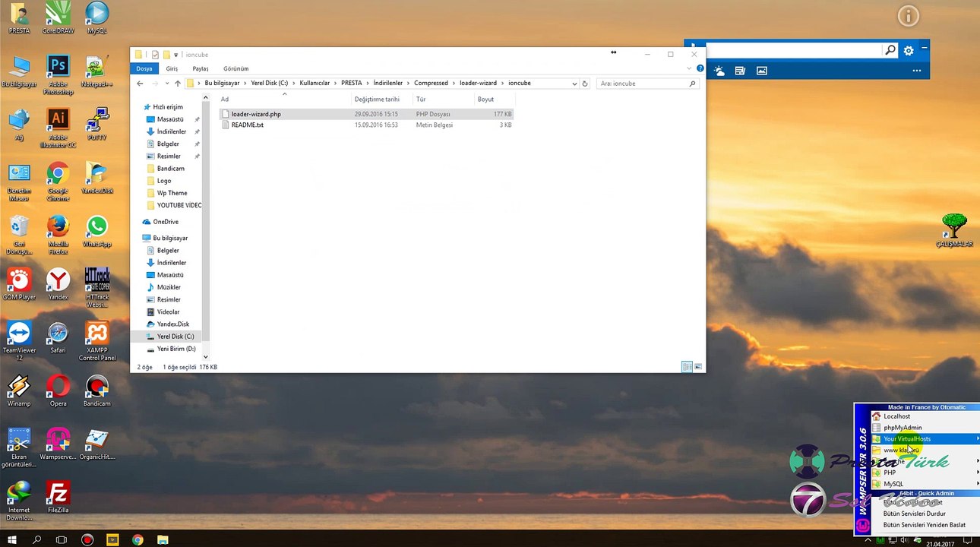Click the loader-wizard breadcrumb segment
This screenshot has height=547, width=980.
[478, 84]
